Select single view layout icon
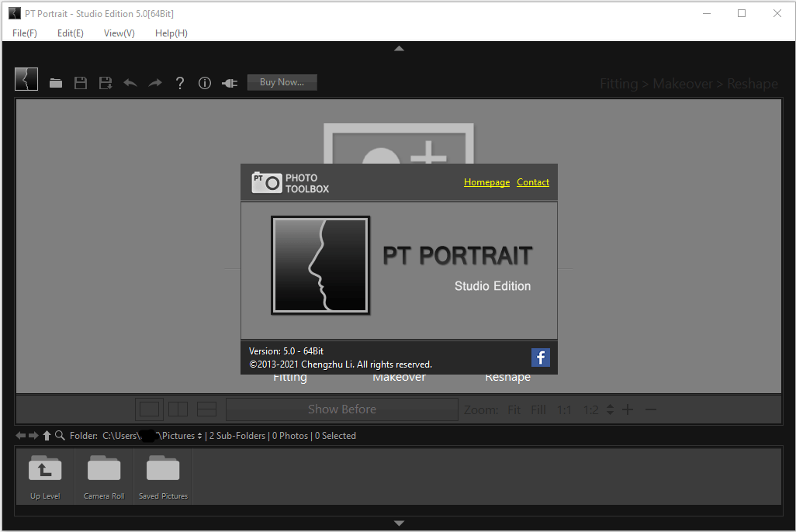 pyautogui.click(x=149, y=409)
